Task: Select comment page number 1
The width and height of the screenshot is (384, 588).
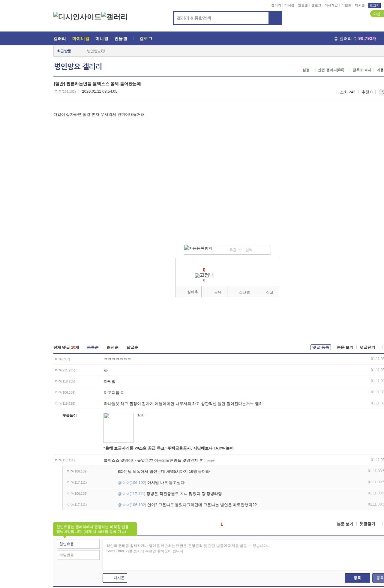Action: pyautogui.click(x=222, y=524)
